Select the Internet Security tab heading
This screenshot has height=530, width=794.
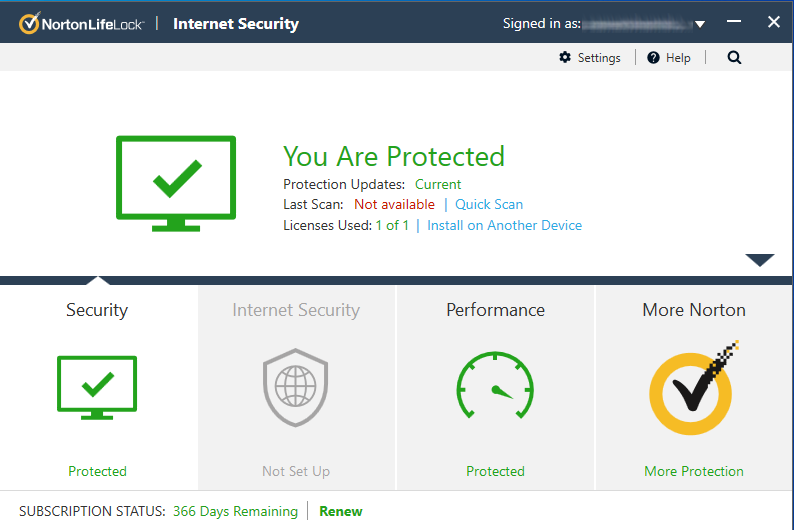click(x=296, y=310)
